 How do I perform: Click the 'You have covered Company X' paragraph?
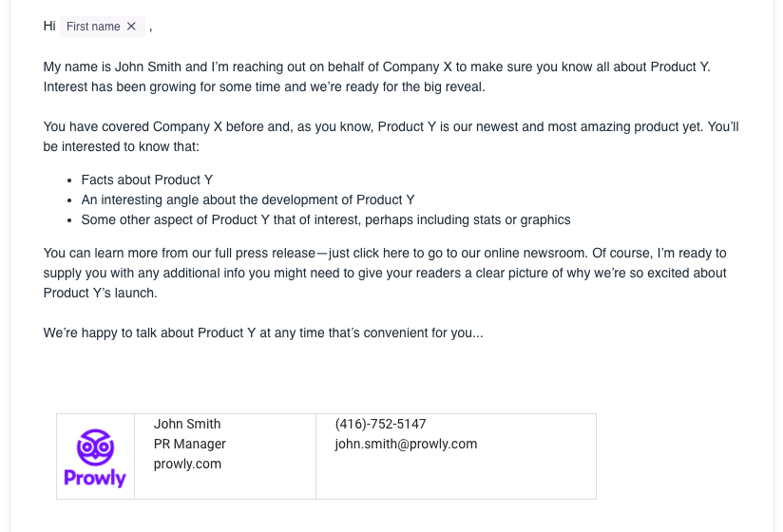pos(285,126)
